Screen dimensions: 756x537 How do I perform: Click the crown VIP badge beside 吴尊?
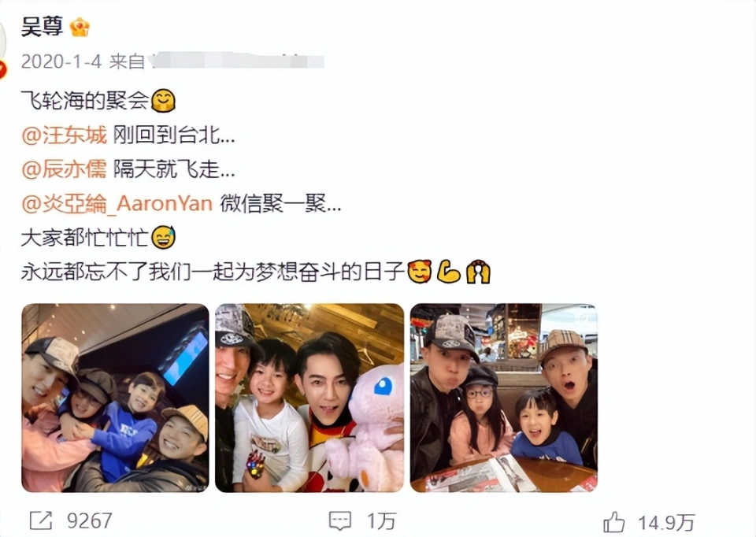pyautogui.click(x=80, y=27)
